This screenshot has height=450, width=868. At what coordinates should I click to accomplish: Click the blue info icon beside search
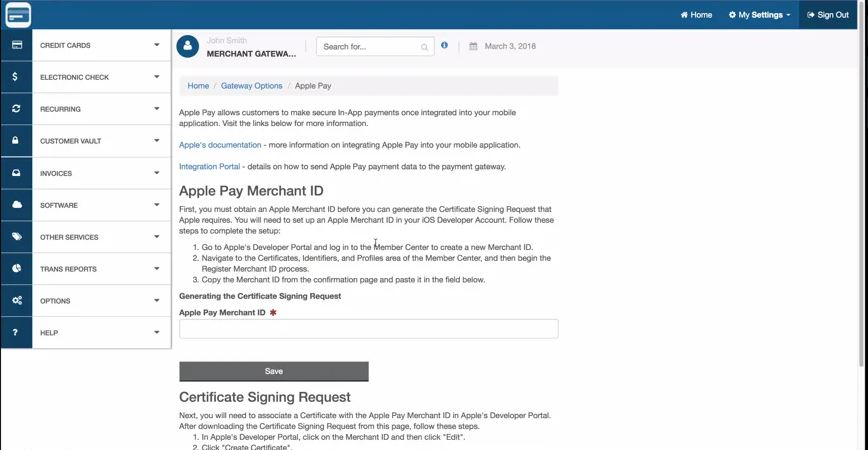pyautogui.click(x=444, y=46)
